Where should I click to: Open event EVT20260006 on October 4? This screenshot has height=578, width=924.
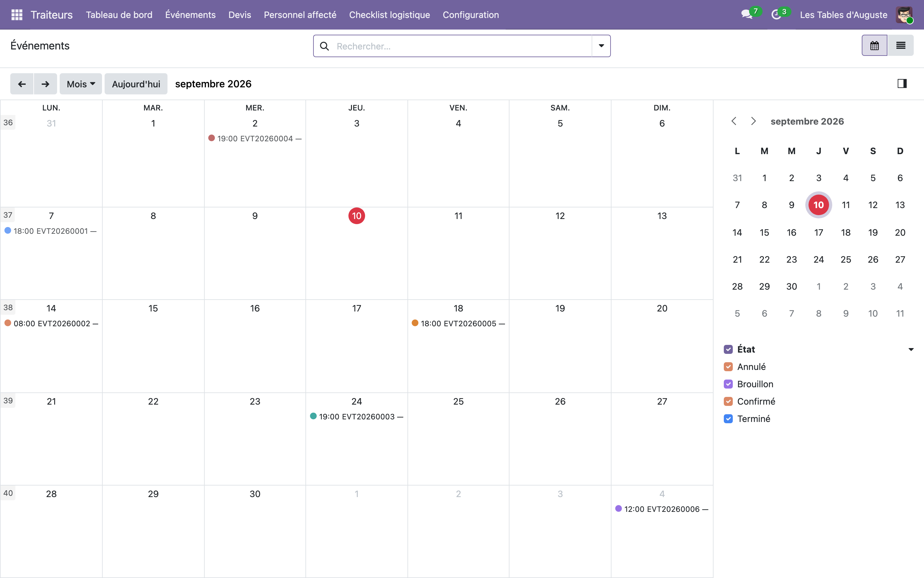(662, 509)
